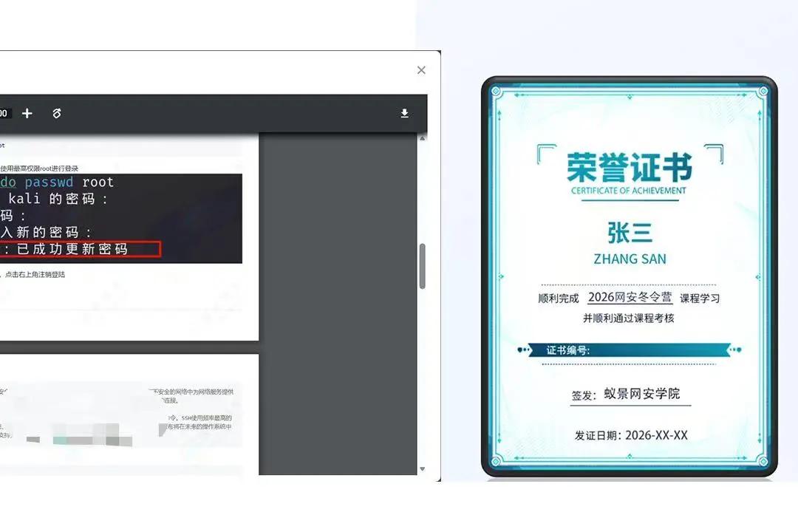Download the PDF file
798x532 pixels.
(404, 113)
